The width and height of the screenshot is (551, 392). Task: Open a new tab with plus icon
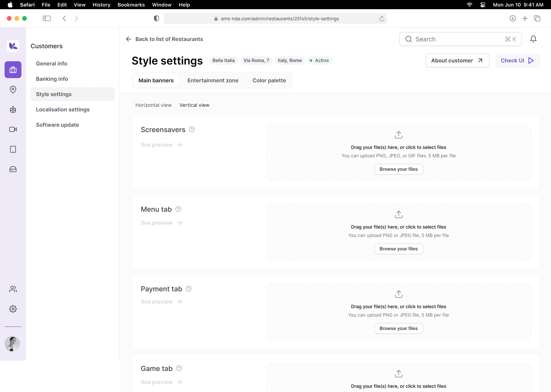click(525, 18)
